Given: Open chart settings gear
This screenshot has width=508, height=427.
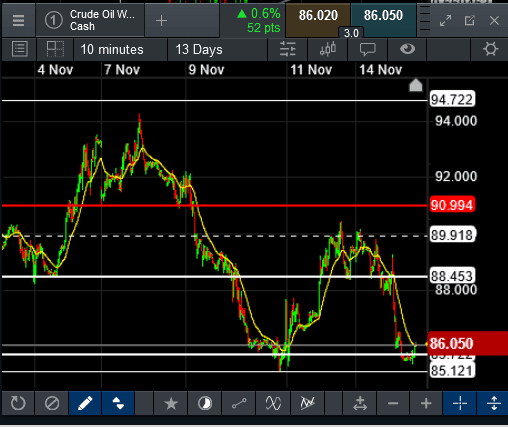Looking at the screenshot, I should tap(490, 49).
